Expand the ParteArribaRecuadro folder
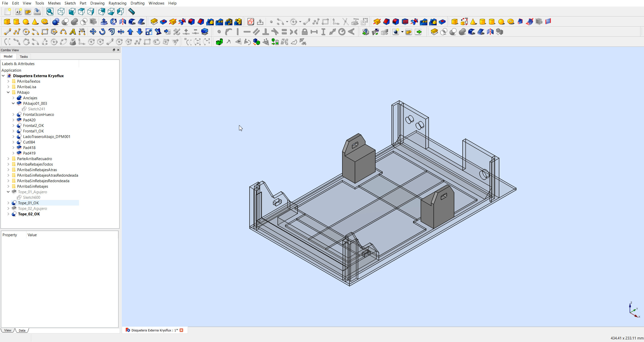The image size is (644, 342). (x=8, y=159)
